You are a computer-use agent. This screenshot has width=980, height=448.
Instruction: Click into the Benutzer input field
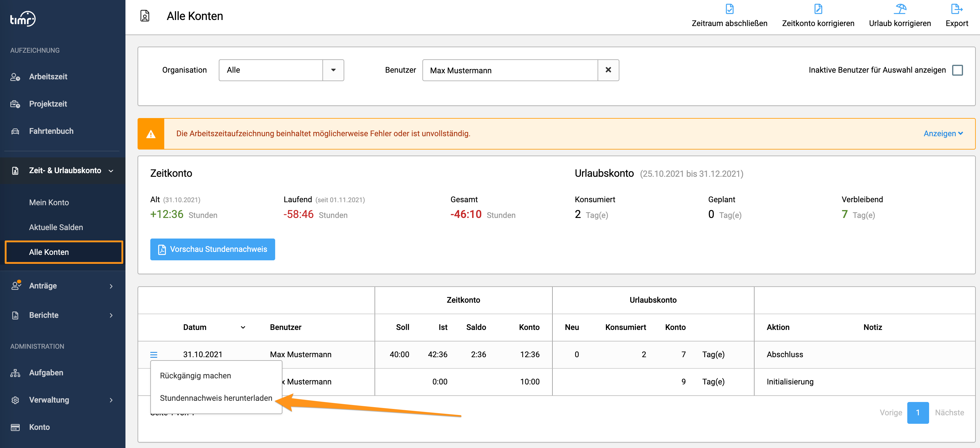click(510, 70)
